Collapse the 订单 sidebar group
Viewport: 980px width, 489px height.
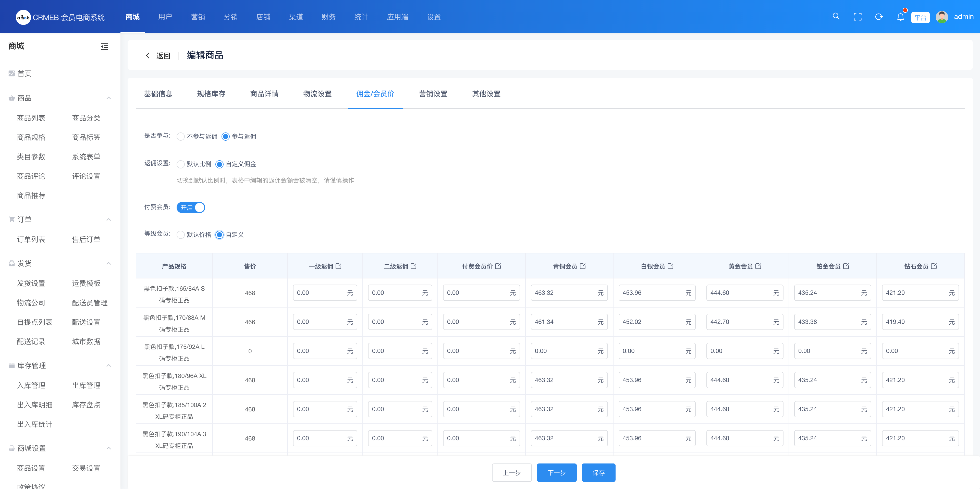pyautogui.click(x=109, y=219)
